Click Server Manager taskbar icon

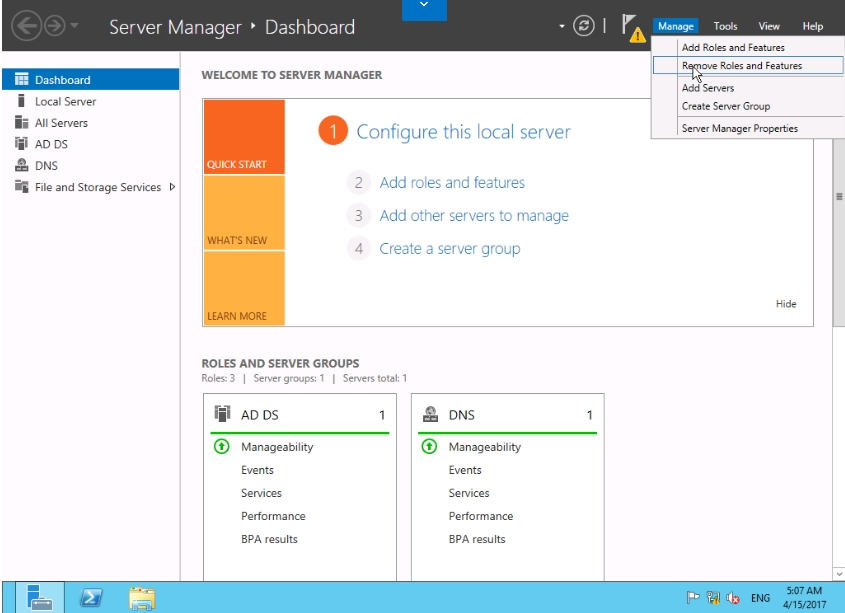40,597
